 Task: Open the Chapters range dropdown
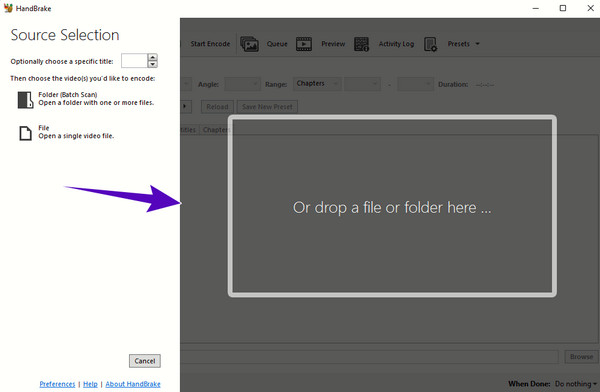click(x=317, y=83)
